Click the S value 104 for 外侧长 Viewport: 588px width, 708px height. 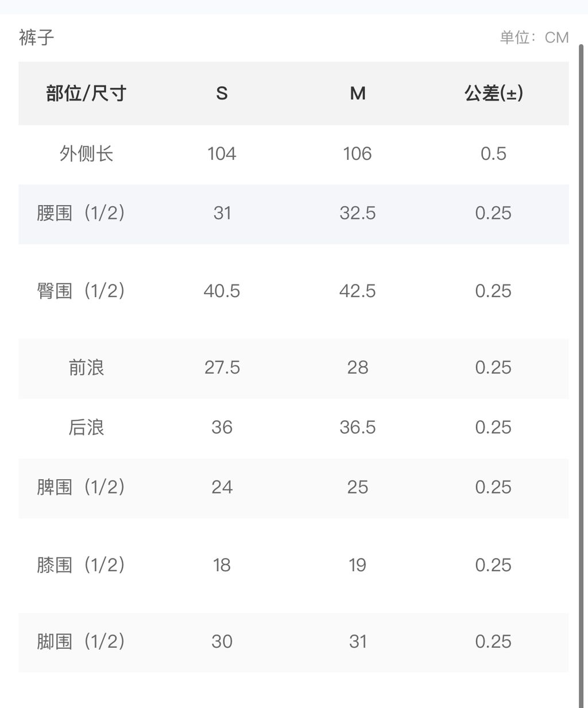point(222,153)
